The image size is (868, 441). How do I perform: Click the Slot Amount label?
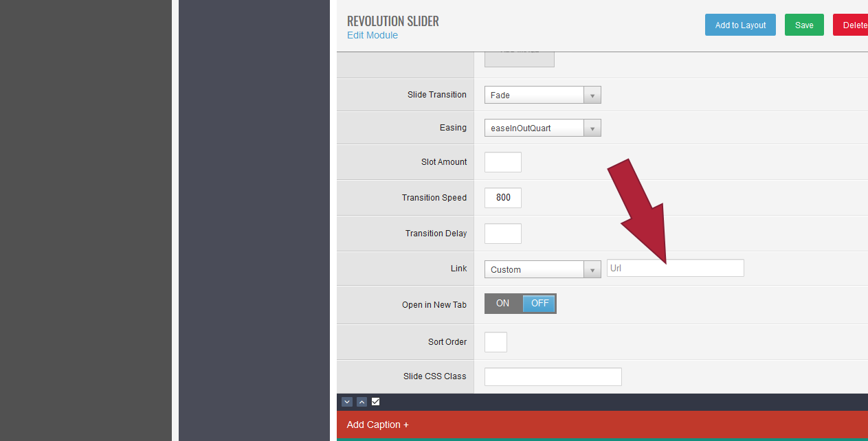click(444, 162)
